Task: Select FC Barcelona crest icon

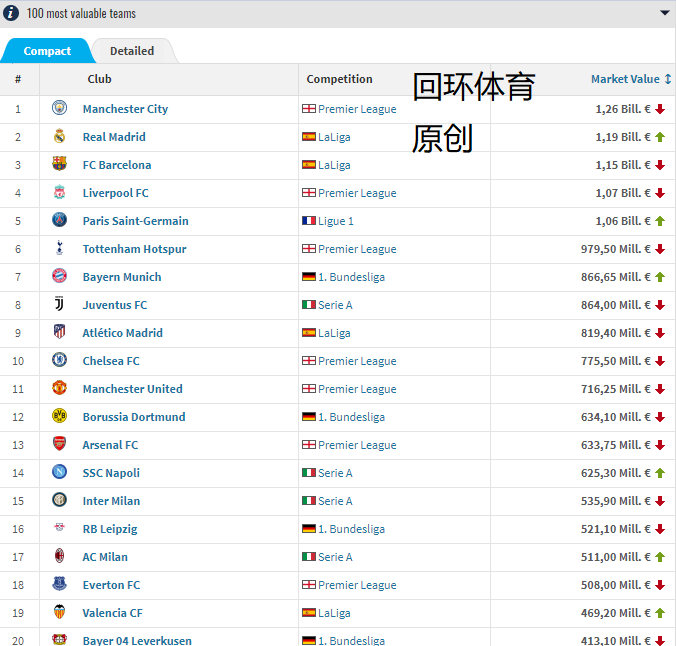Action: [59, 163]
